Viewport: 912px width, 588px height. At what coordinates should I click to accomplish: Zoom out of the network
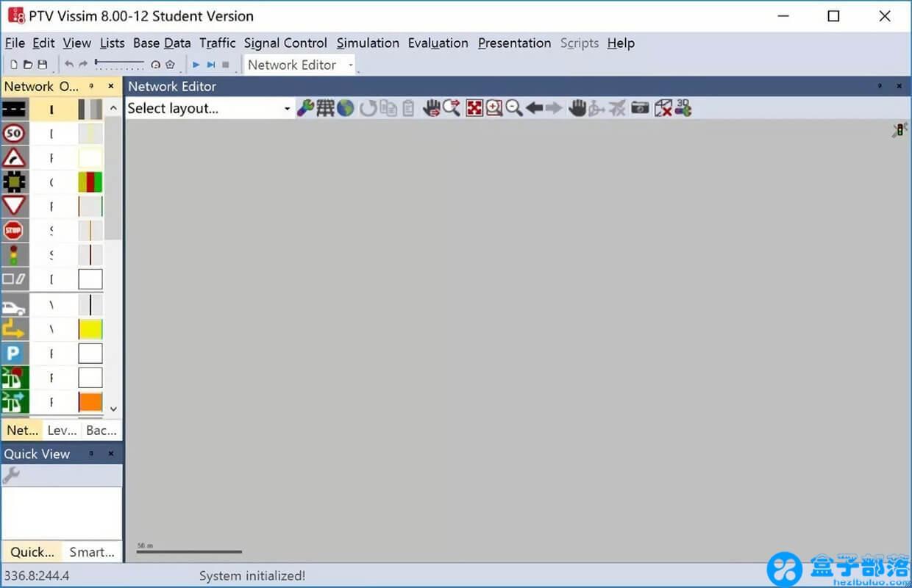coord(514,109)
